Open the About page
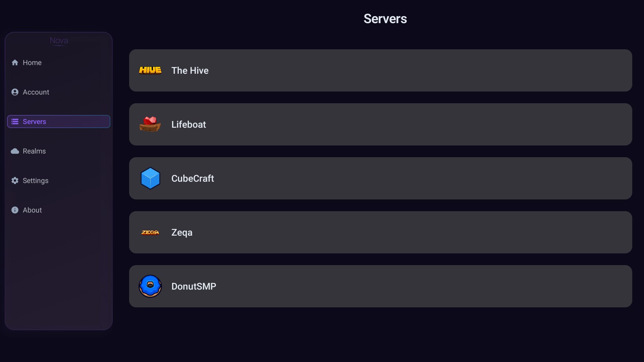644x362 pixels. (32, 210)
